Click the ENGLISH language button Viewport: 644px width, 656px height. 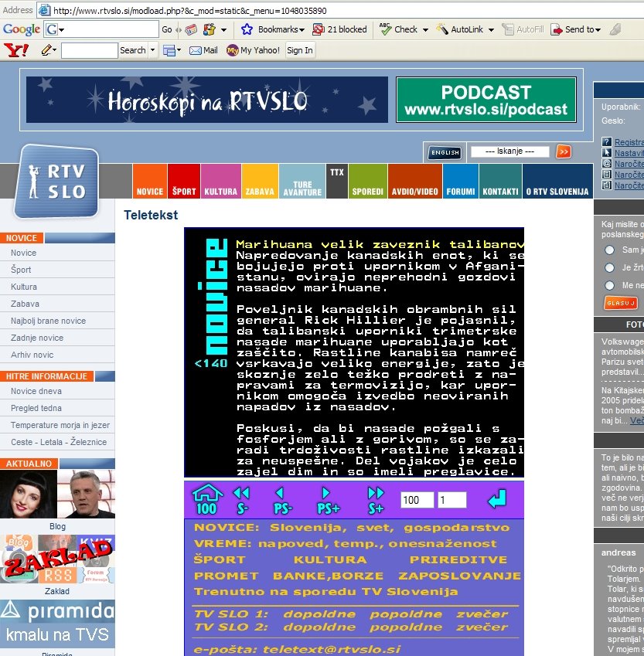point(445,153)
